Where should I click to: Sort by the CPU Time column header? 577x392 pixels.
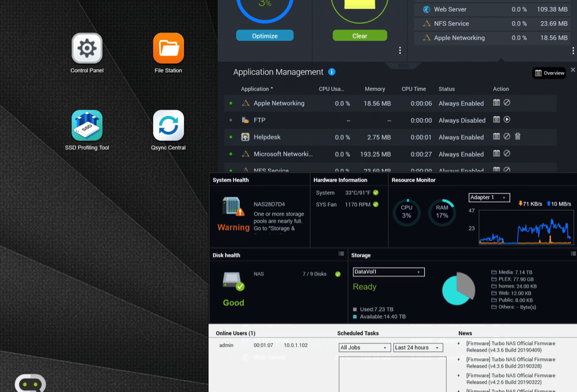(414, 89)
